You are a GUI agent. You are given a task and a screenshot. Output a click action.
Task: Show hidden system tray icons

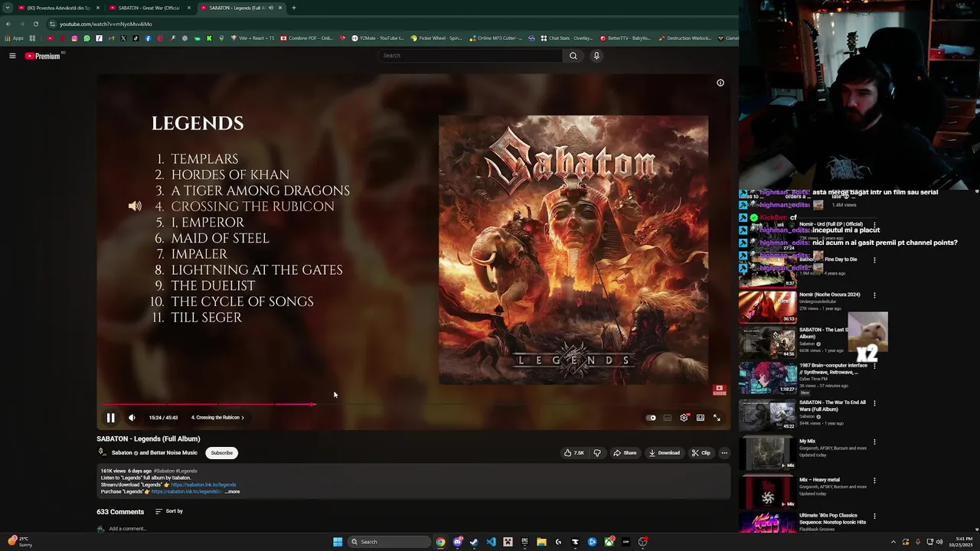pos(893,542)
